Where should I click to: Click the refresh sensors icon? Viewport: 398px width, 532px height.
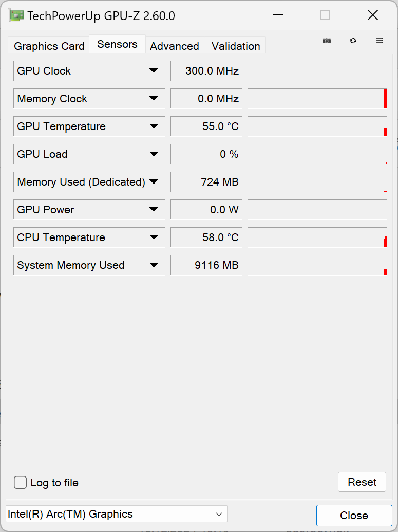[353, 41]
